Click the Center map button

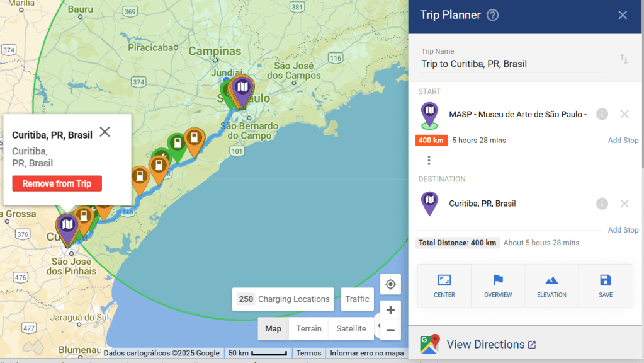pos(444,285)
